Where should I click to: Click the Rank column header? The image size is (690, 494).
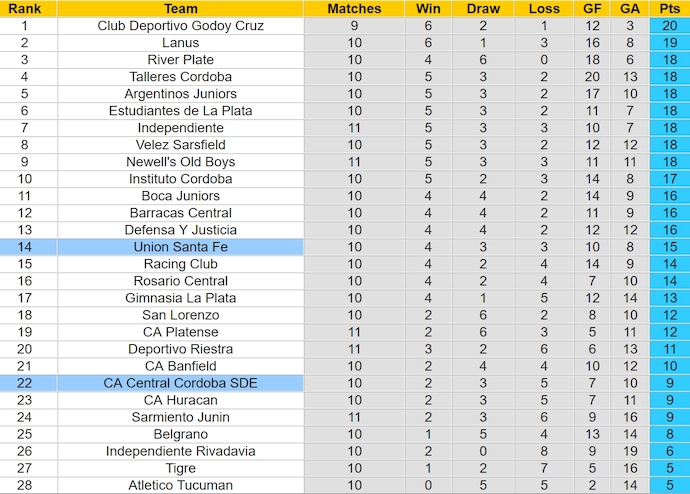pyautogui.click(x=24, y=9)
